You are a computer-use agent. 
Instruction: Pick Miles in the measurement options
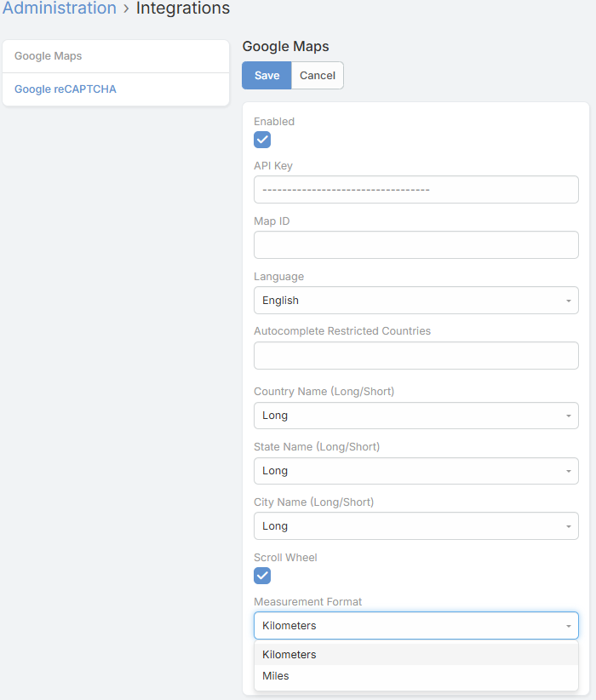pyautogui.click(x=276, y=676)
